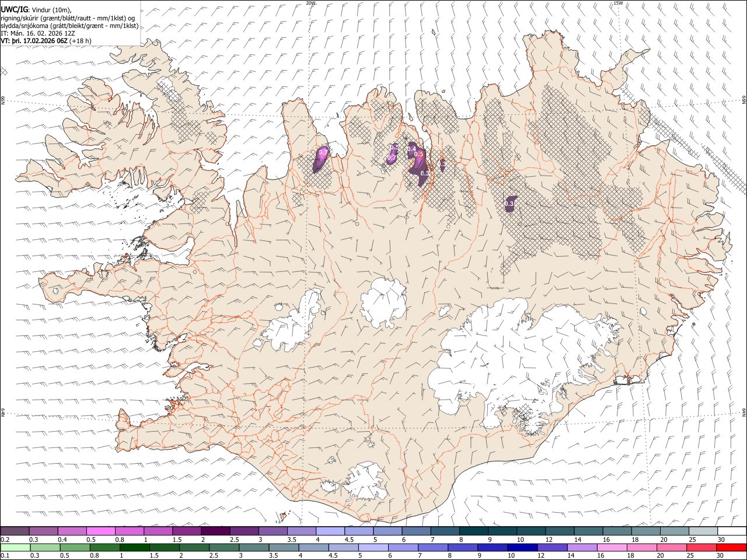Pick the 3 violet swatch, upper scale
The height and width of the screenshot is (560, 747).
[x=272, y=531]
